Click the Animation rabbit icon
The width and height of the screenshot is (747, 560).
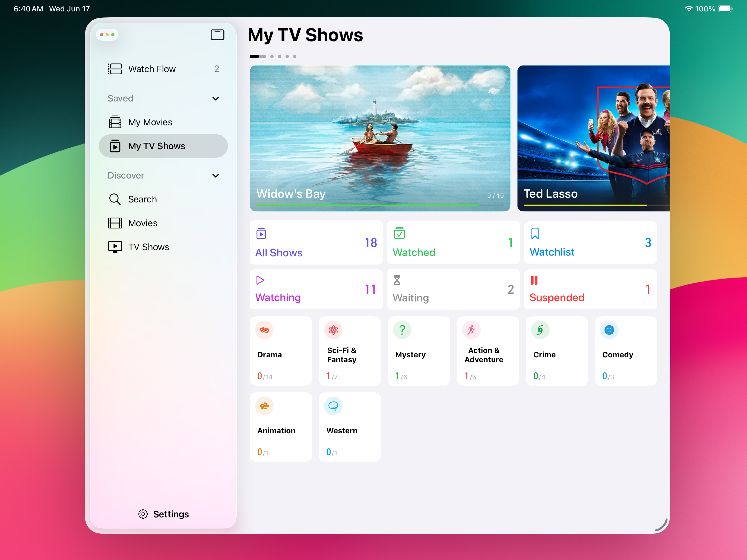click(x=264, y=406)
